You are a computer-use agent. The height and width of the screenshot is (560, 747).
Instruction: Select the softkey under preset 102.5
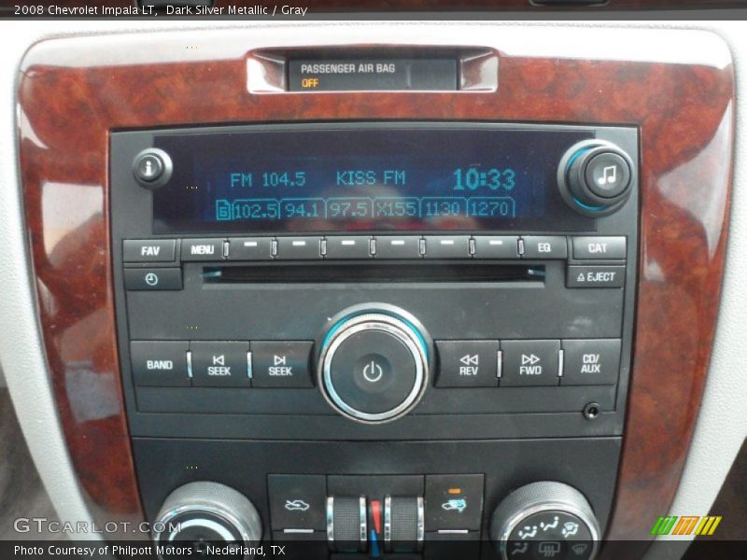pyautogui.click(x=249, y=247)
